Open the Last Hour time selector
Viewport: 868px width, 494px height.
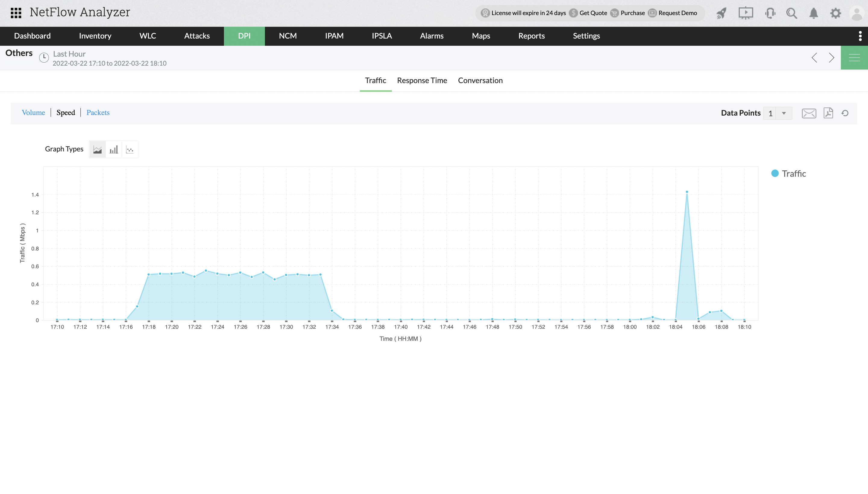pos(69,54)
